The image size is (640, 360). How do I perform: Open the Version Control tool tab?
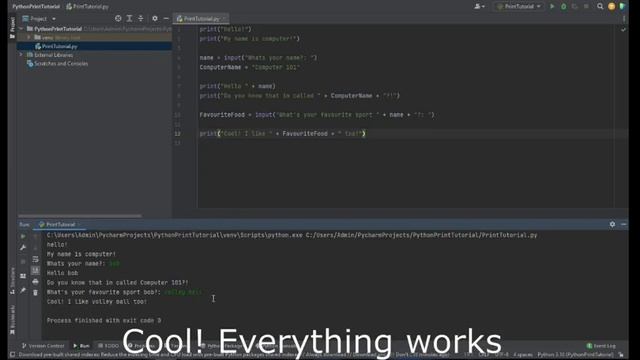(x=43, y=346)
